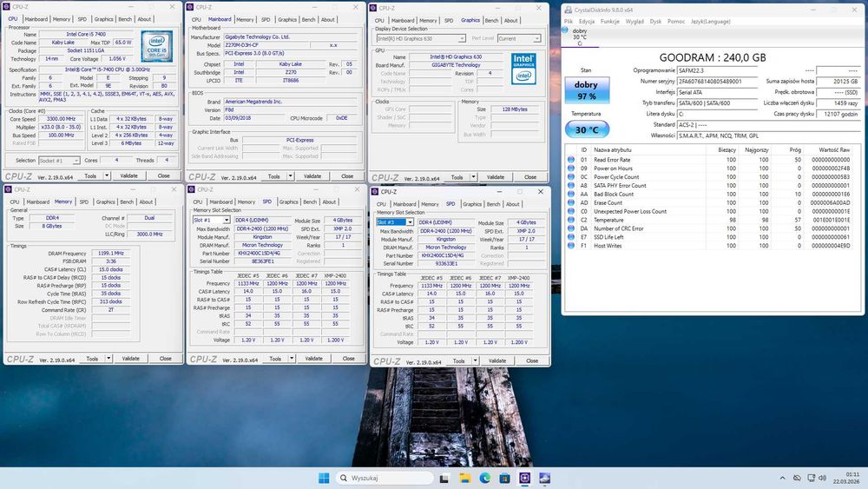
Task: Click the dobry 97 % health status button
Action: tap(586, 90)
